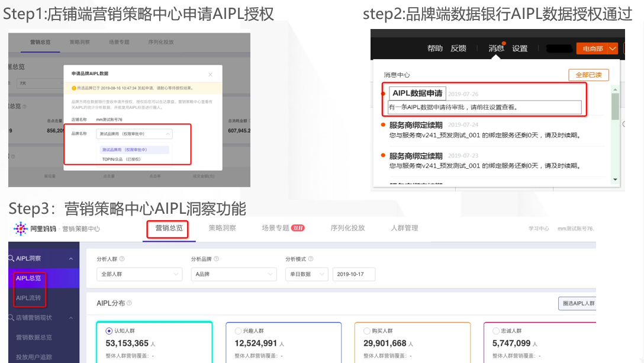Click the 2019-10-17 date field
The height and width of the screenshot is (363, 644).
[x=354, y=274]
